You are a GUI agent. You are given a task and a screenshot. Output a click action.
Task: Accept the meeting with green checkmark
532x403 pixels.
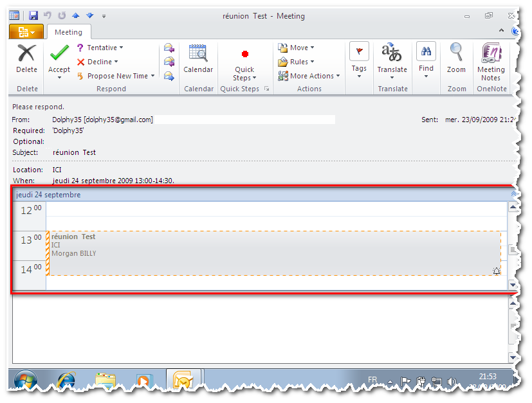coord(59,53)
